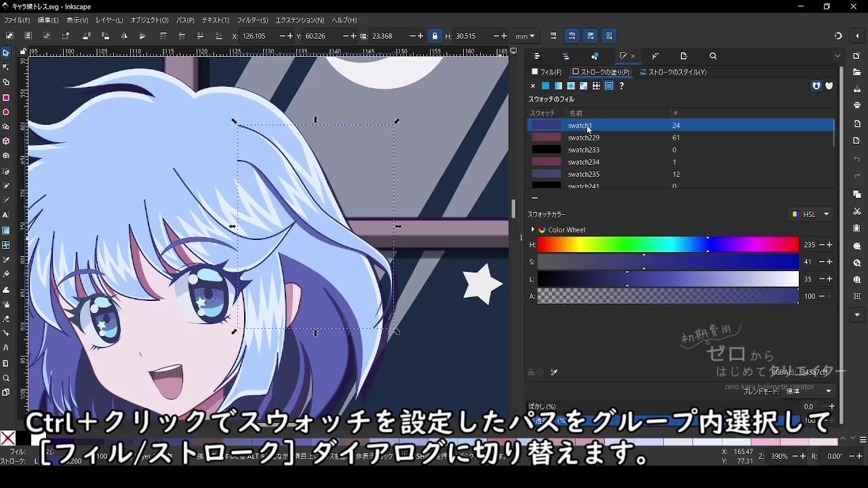Screen dimensions: 868x488
Task: Open the ファイル(F) menu
Action: click(x=16, y=20)
